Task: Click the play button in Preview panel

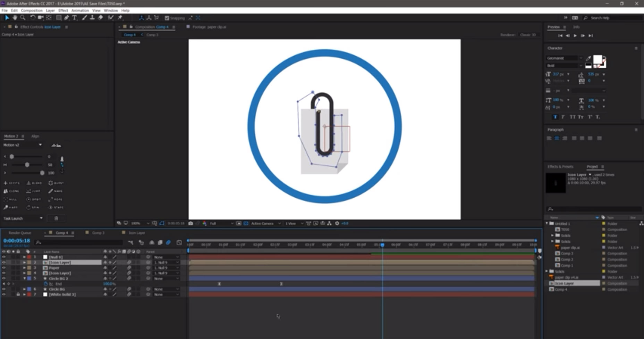Action: tap(575, 35)
